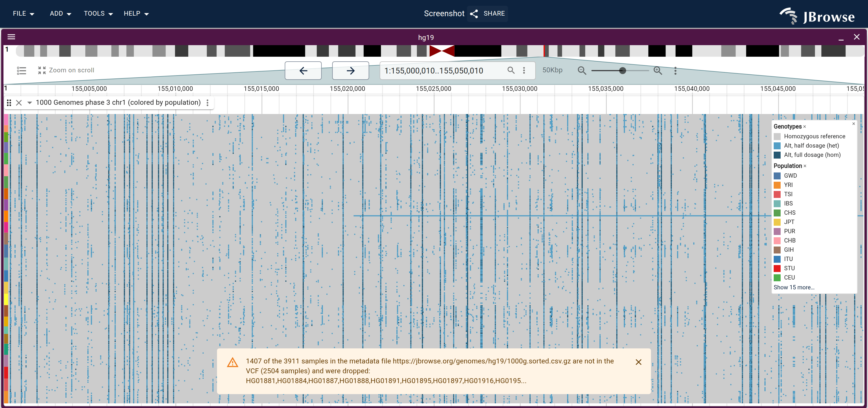
Task: Click Show 15 more populations link
Action: [x=794, y=287]
